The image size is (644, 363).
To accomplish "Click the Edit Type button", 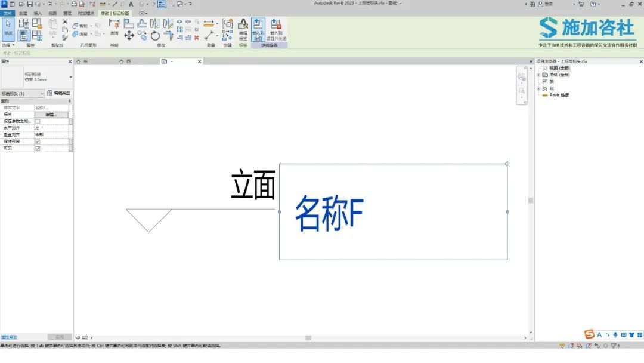I will coord(58,93).
